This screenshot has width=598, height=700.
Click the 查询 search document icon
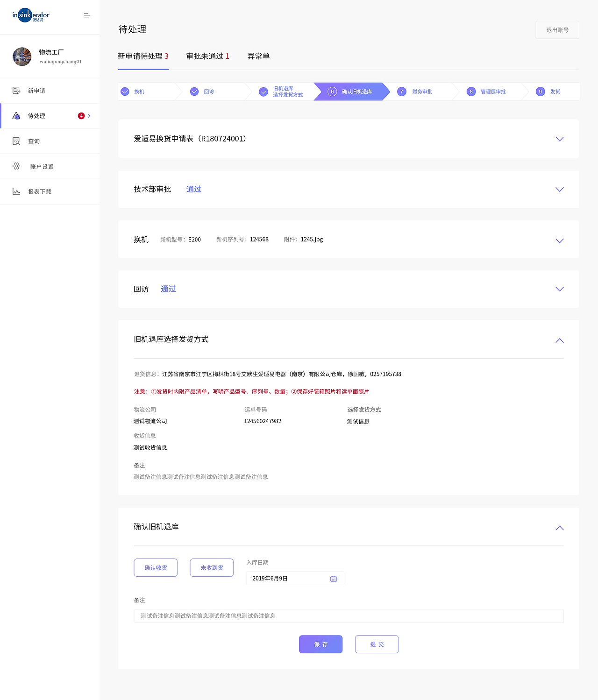tap(16, 141)
